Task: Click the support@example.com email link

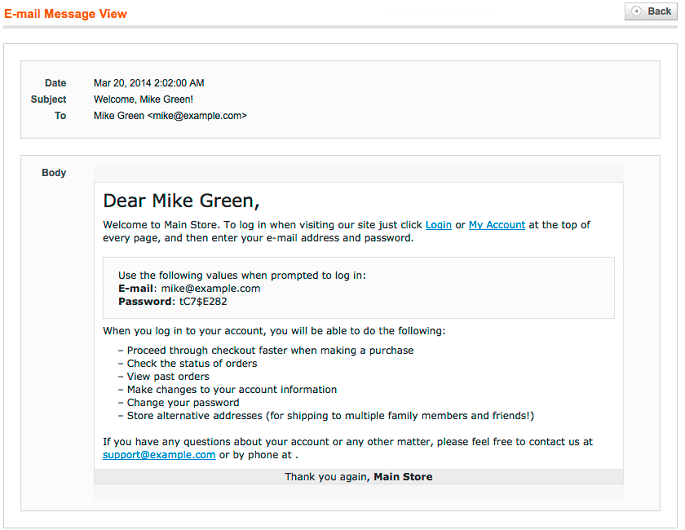Action: (x=159, y=454)
